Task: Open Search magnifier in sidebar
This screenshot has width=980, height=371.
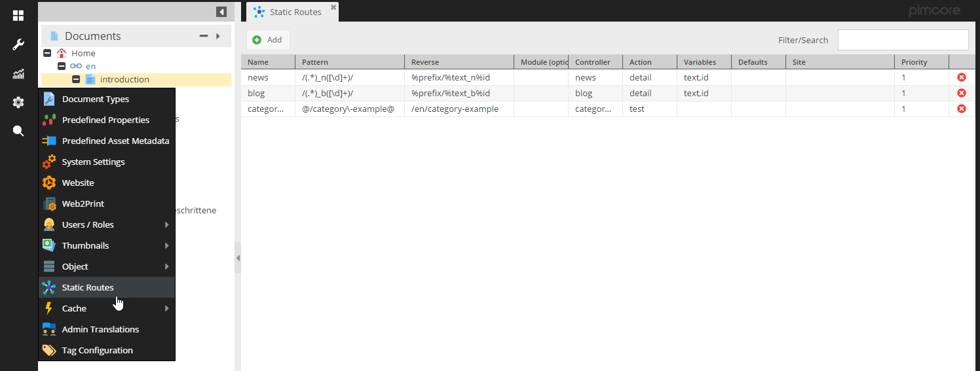Action: coord(18,131)
